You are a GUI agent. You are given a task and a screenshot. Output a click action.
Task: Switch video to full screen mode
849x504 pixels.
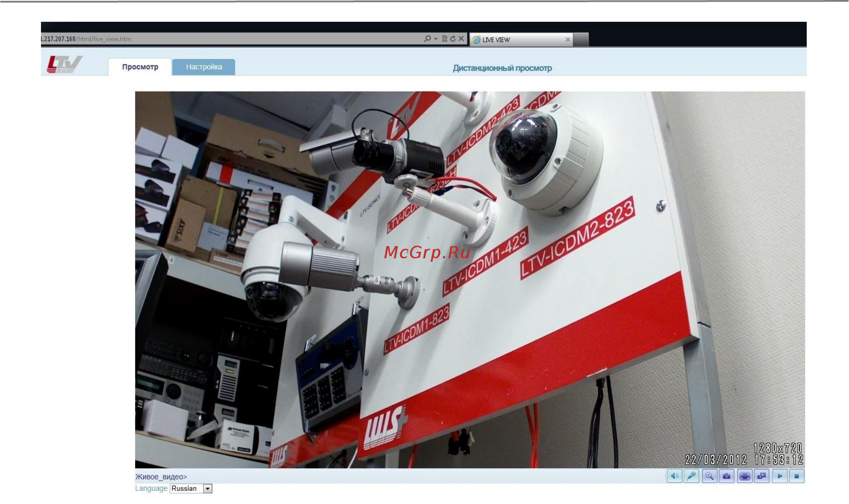tap(744, 476)
